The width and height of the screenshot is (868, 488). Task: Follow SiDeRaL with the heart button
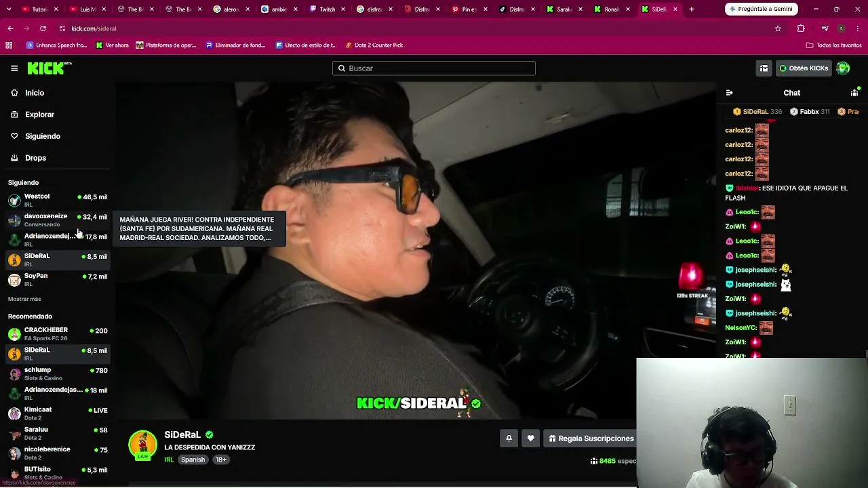(x=530, y=439)
